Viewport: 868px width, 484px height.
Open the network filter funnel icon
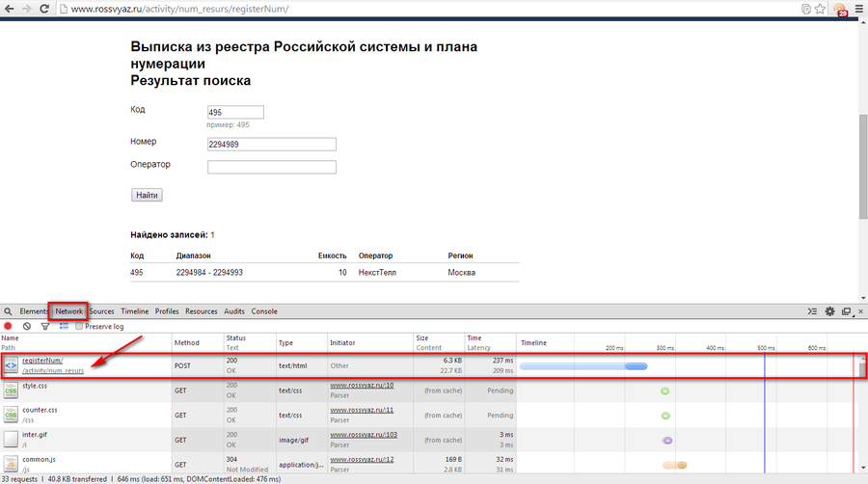tap(45, 326)
